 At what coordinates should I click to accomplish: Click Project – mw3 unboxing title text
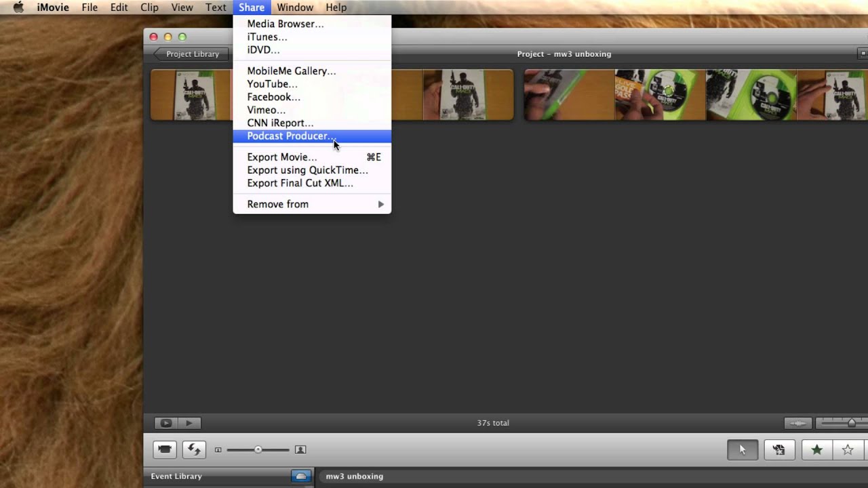click(564, 54)
